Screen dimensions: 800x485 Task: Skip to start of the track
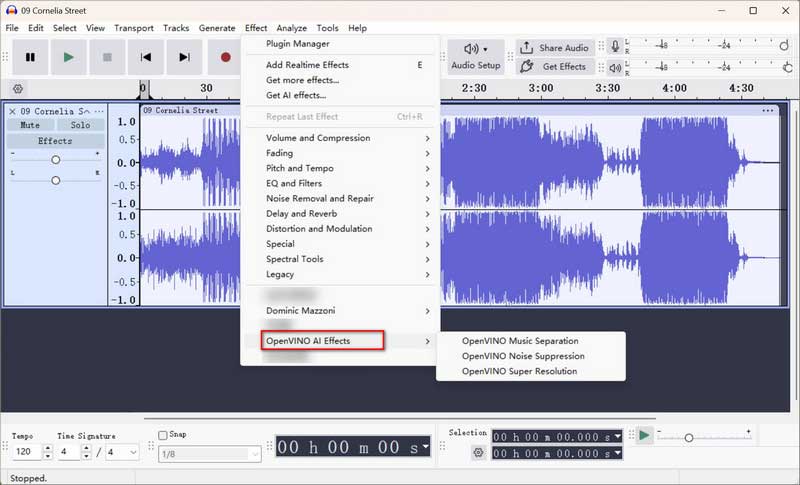(146, 58)
